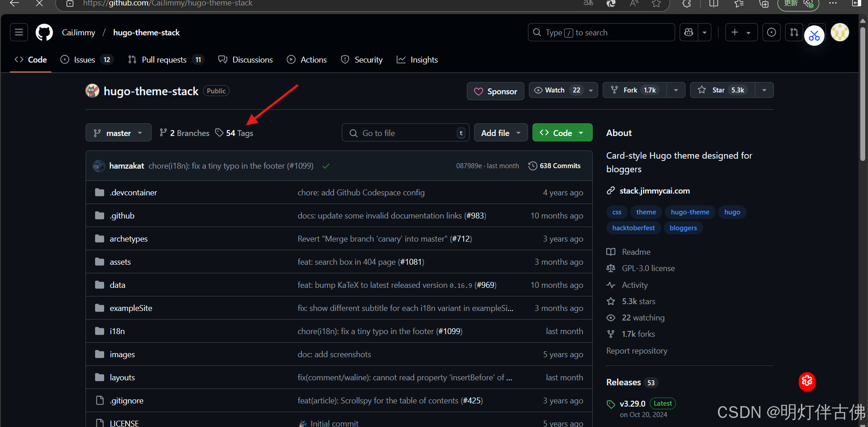
Task: Open the Watch notifications dropdown
Action: [x=563, y=90]
